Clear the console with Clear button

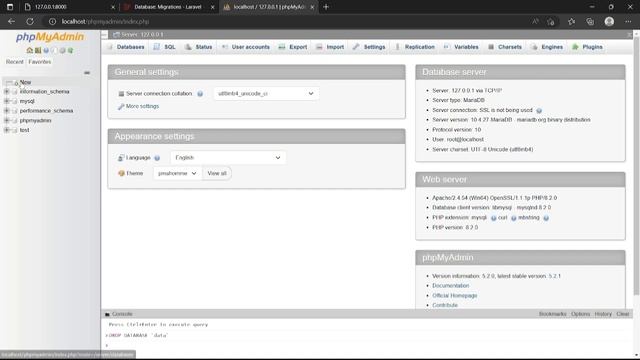pos(622,314)
